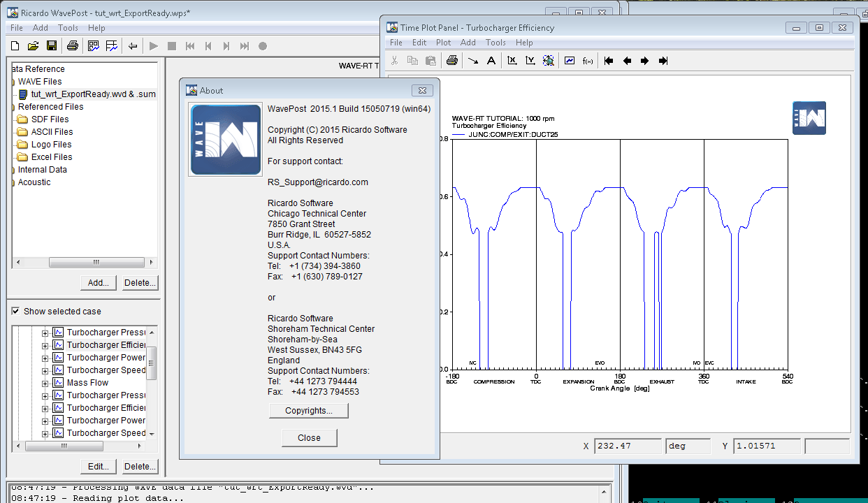868x503 pixels.
Task: Click the 'Edit...' button under plot list
Action: 99,467
